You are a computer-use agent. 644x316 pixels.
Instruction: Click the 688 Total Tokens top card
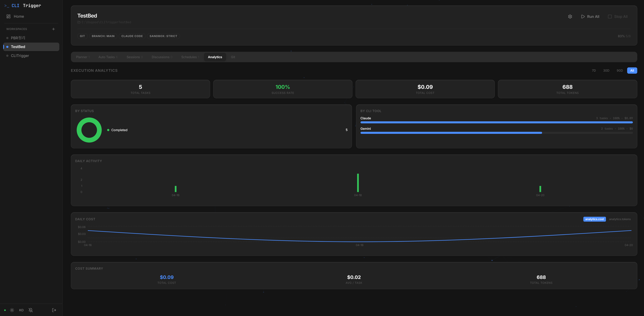point(567,89)
